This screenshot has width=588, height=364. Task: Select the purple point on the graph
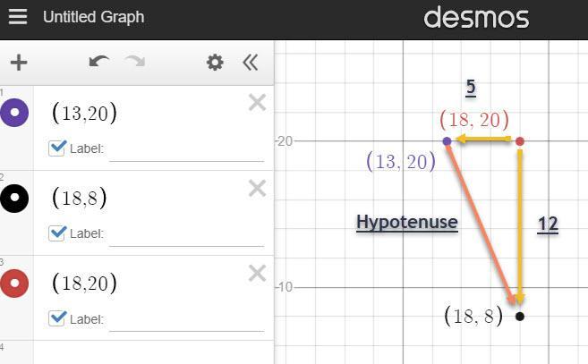(x=447, y=141)
